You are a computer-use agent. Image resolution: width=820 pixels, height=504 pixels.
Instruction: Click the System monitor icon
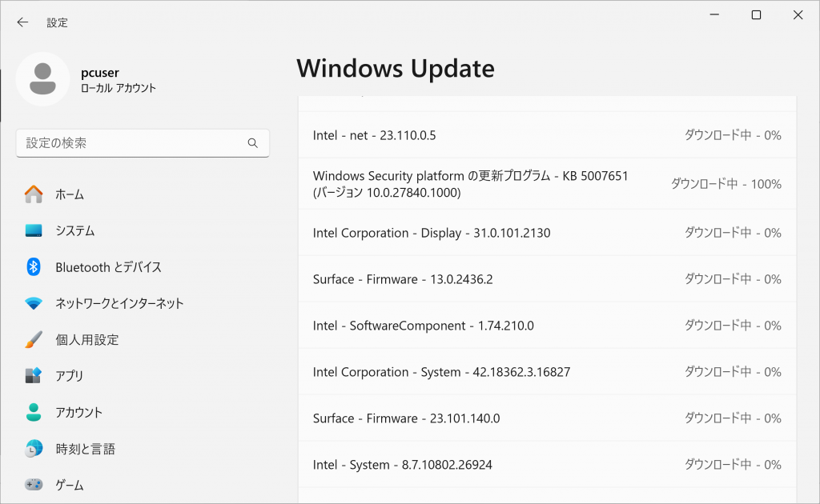tap(34, 230)
